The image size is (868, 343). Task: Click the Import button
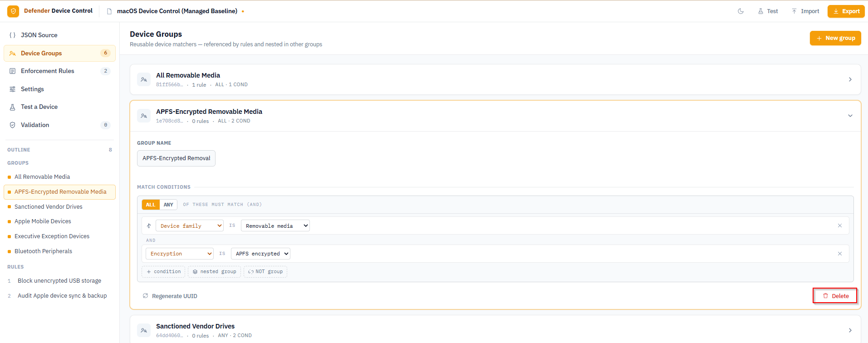click(x=805, y=11)
